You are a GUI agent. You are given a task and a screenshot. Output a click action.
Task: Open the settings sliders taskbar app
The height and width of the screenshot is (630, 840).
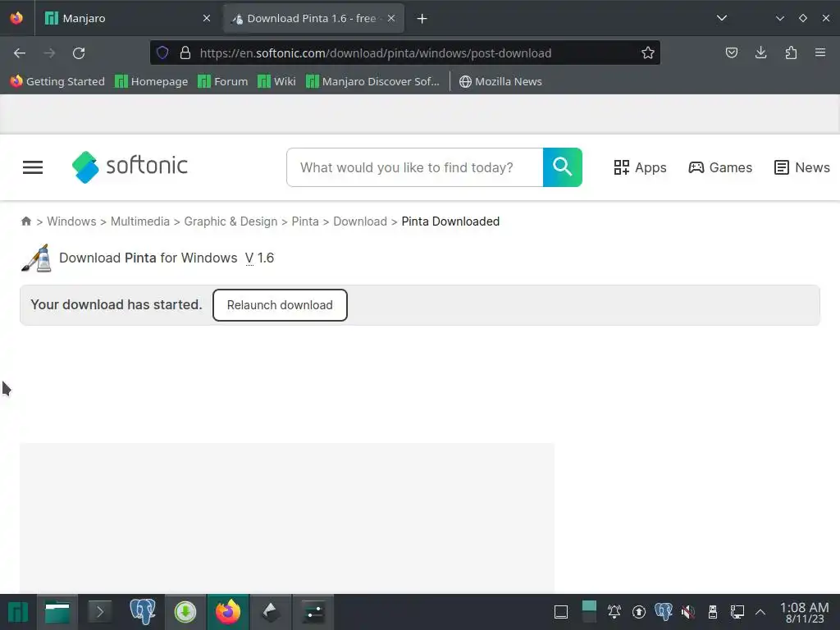[x=313, y=612]
